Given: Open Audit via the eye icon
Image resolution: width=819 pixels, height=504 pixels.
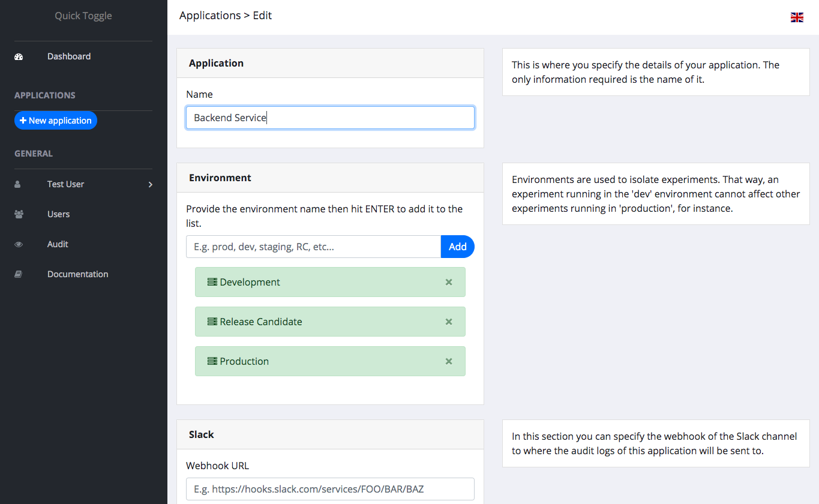Looking at the screenshot, I should pyautogui.click(x=18, y=244).
